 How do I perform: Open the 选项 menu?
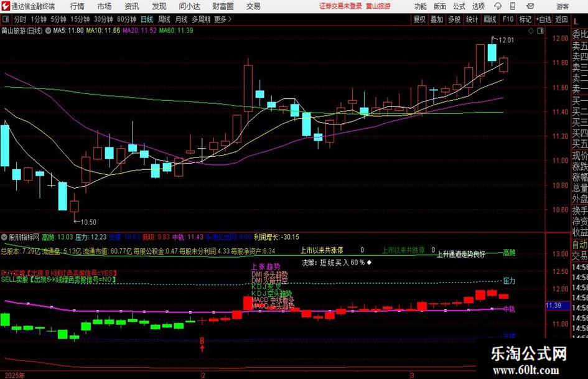click(478, 6)
